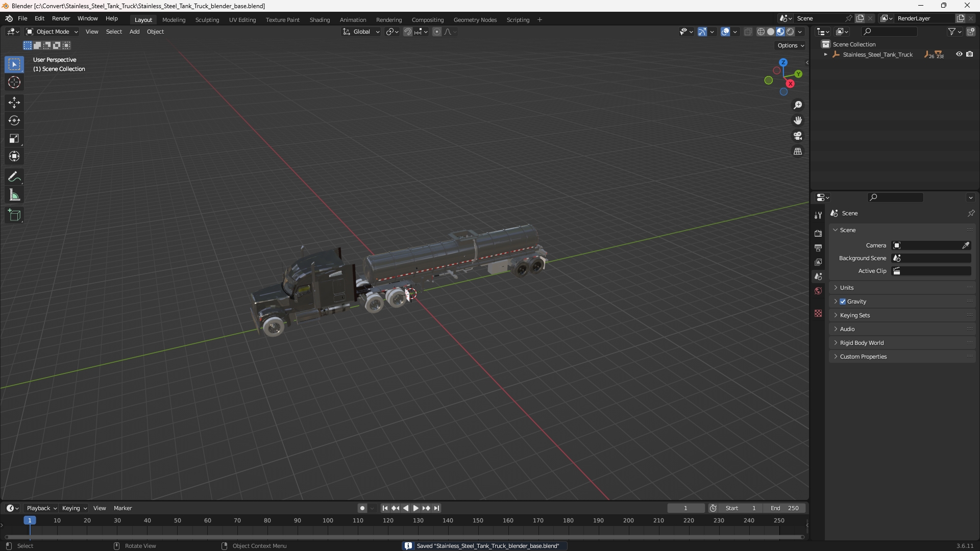
Task: Toggle show overlays button
Action: 725,32
